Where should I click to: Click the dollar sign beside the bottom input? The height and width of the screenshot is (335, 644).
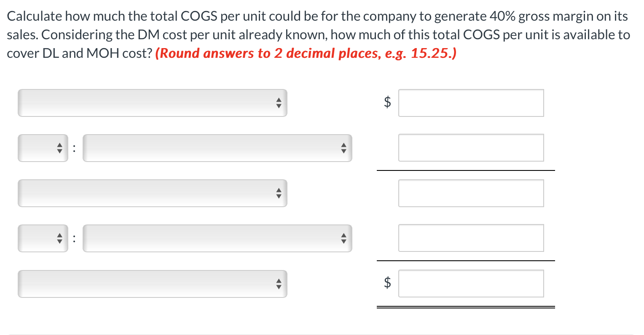pos(387,283)
